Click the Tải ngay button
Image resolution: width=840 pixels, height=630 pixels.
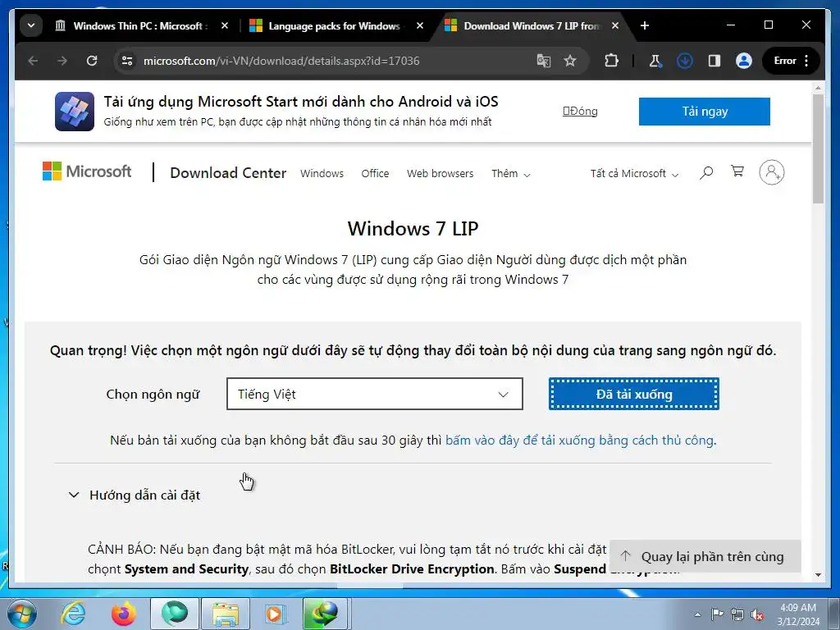click(x=704, y=112)
